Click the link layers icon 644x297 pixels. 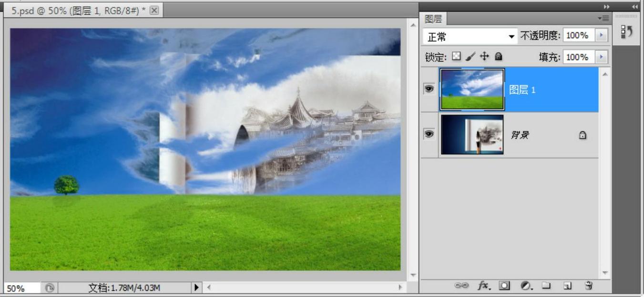[x=461, y=286]
